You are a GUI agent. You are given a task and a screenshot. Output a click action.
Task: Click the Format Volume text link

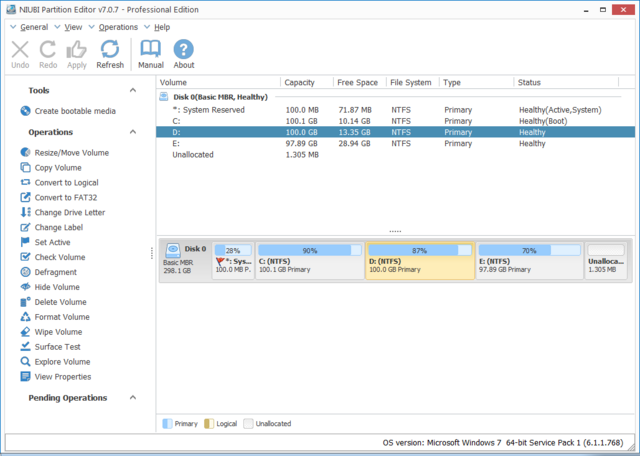coord(62,317)
